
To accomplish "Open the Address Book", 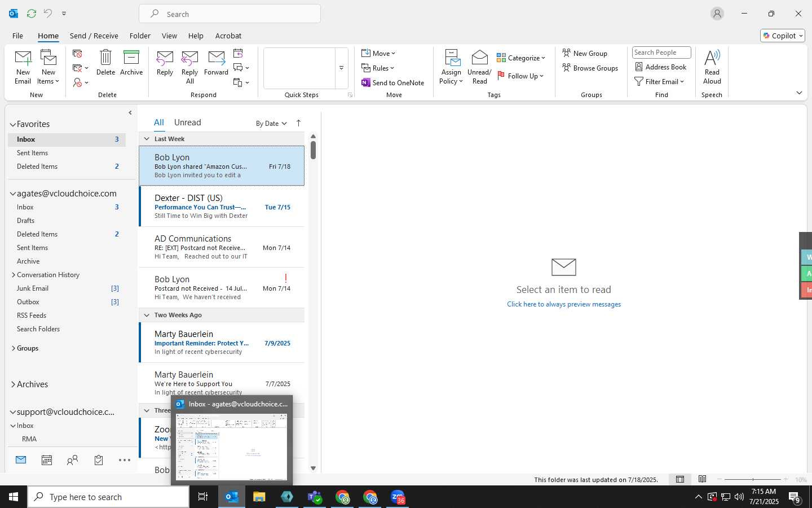I will 660,67.
